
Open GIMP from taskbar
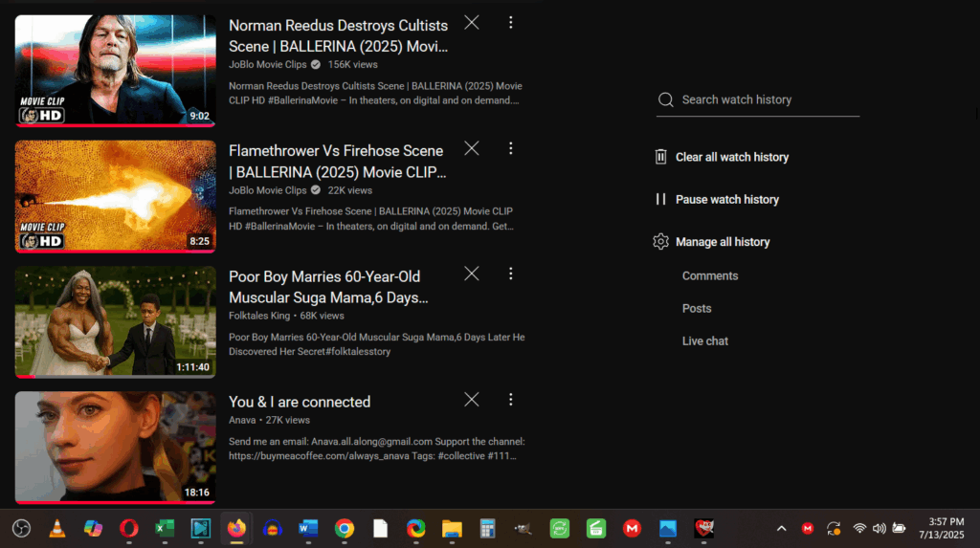(x=523, y=529)
